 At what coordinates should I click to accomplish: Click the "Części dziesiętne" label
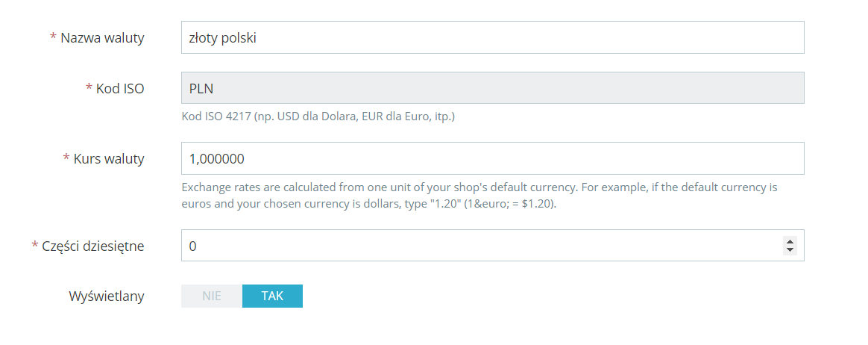click(92, 246)
